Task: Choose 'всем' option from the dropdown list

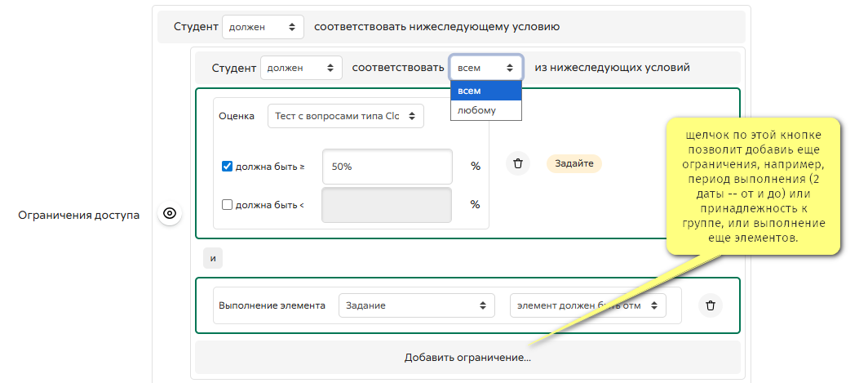Action: tap(485, 91)
